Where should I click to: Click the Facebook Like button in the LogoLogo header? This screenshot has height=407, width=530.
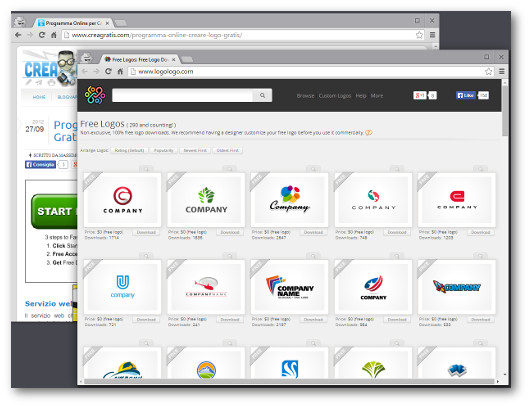click(x=466, y=96)
